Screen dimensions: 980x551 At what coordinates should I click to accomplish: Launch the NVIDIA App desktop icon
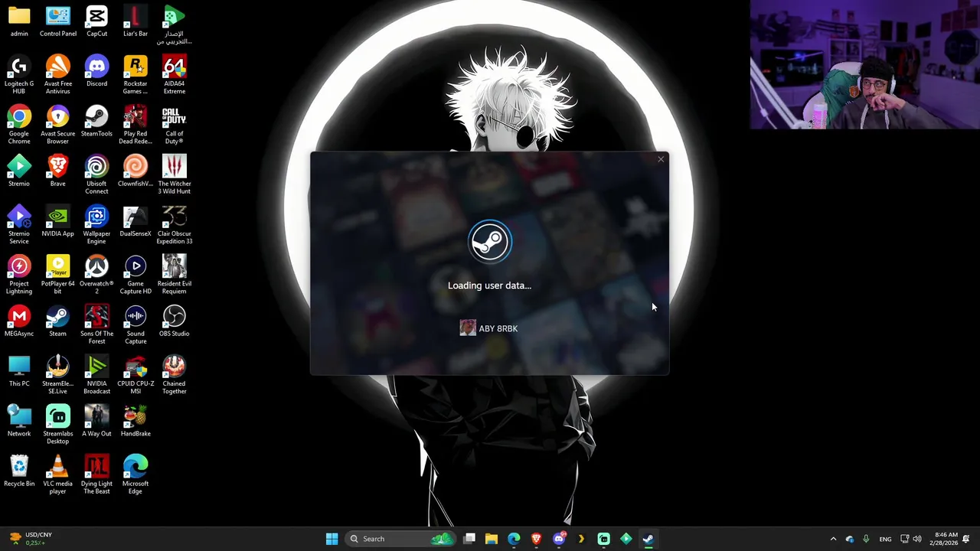[58, 221]
